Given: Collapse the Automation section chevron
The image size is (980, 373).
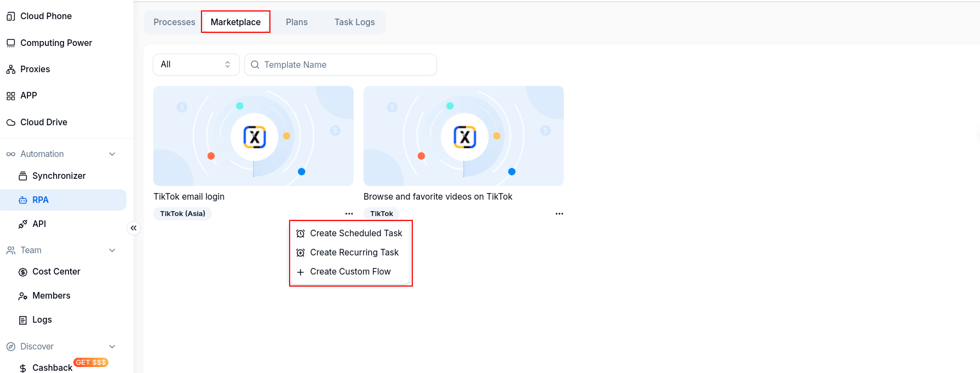Looking at the screenshot, I should click(112, 154).
